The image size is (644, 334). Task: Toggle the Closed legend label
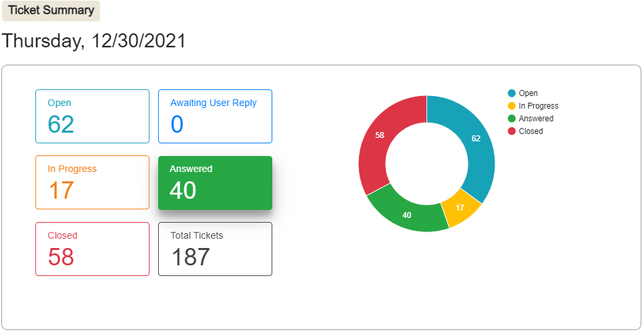point(531,131)
